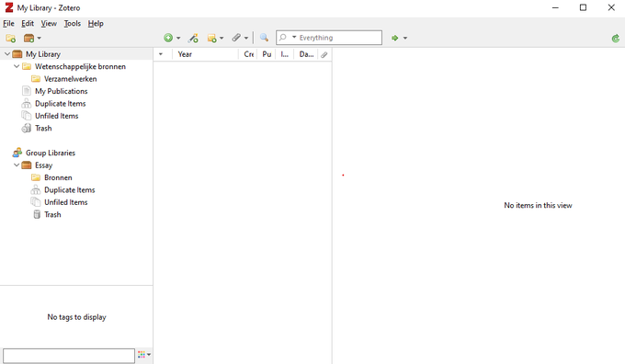Add item by identifier wand icon
The image size is (625, 364).
pyautogui.click(x=193, y=38)
